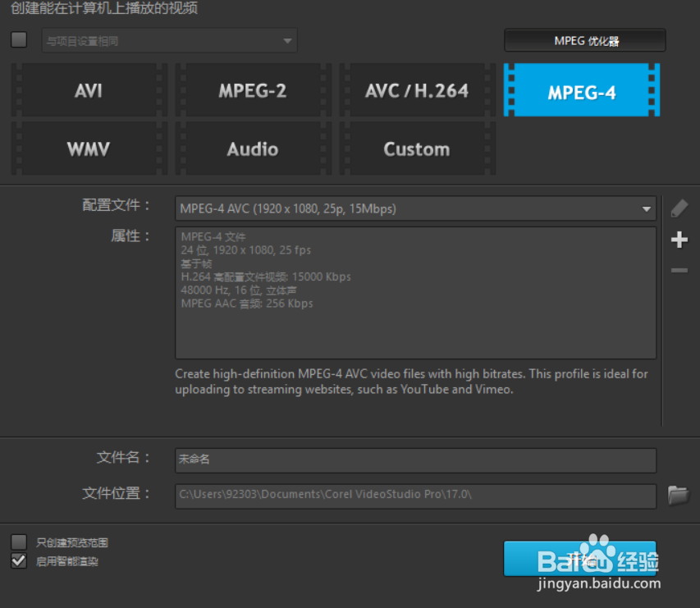Click the 'H.264 高配置文件视频: 15000 Kbps' line
The width and height of the screenshot is (700, 608).
[x=266, y=277]
